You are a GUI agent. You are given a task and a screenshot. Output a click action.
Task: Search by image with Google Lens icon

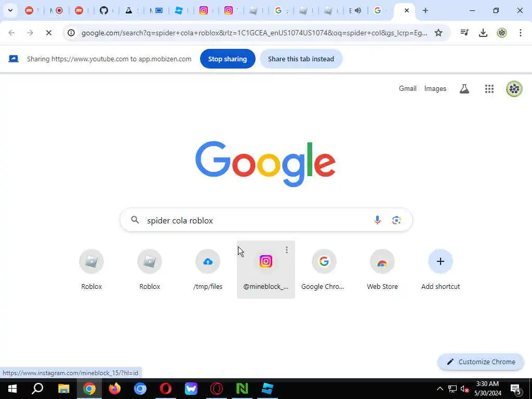click(396, 220)
